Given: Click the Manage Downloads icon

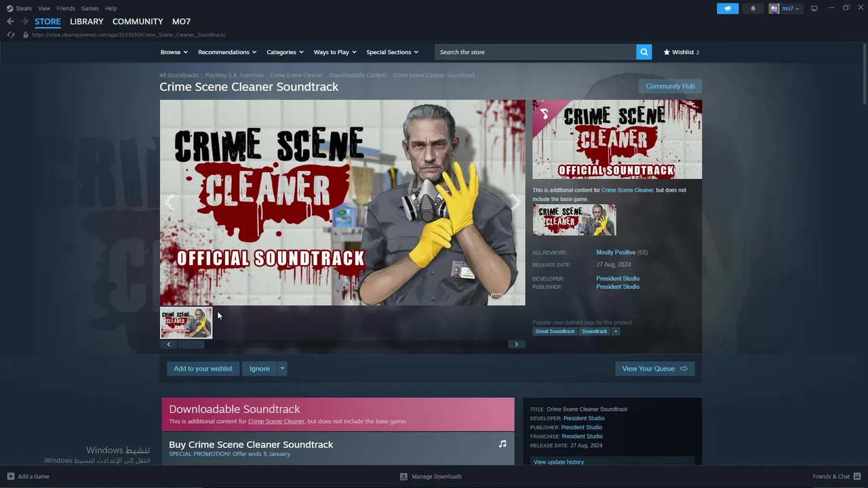Looking at the screenshot, I should pos(403,476).
